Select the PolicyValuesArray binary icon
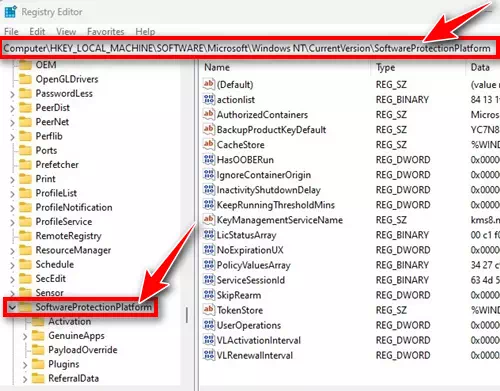500x391 pixels. tap(209, 264)
